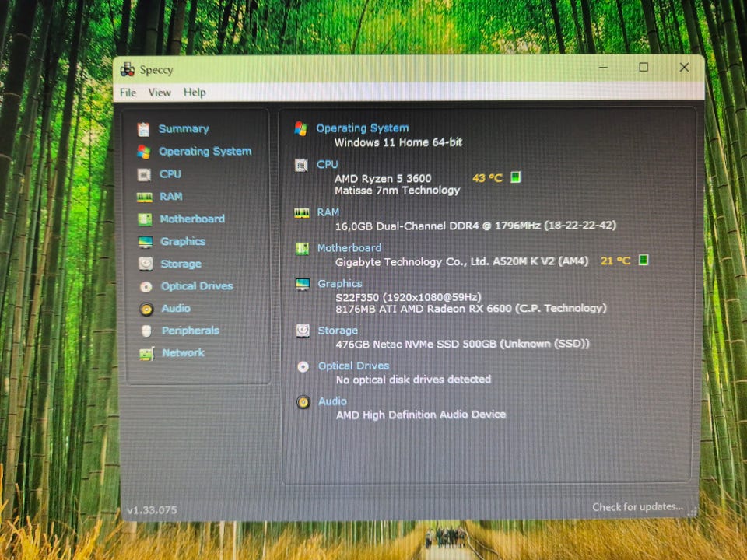Click the Operating System heading link in summary
The height and width of the screenshot is (560, 747).
tap(363, 128)
